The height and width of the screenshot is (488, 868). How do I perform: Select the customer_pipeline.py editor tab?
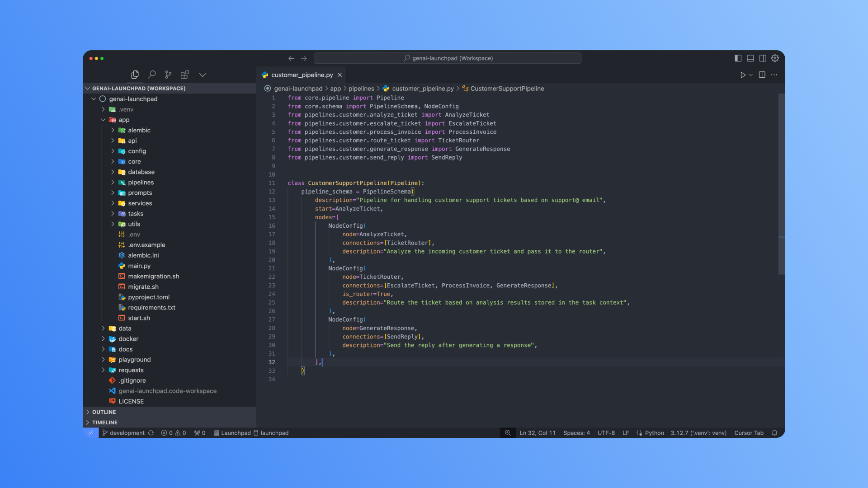[x=302, y=75]
